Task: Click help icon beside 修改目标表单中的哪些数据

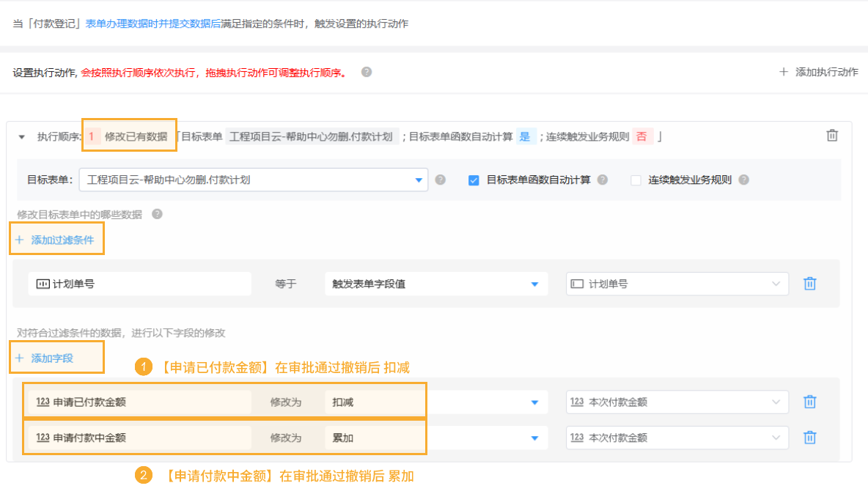Action: point(156,214)
